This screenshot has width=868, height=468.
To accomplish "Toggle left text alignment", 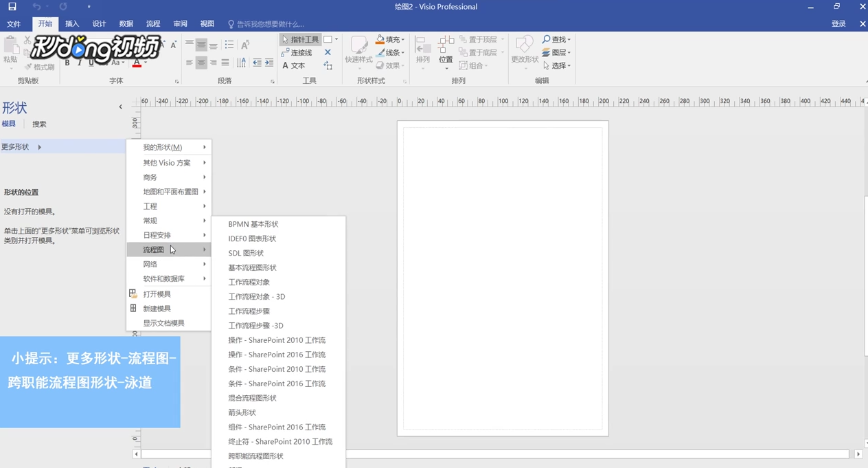I will (189, 63).
